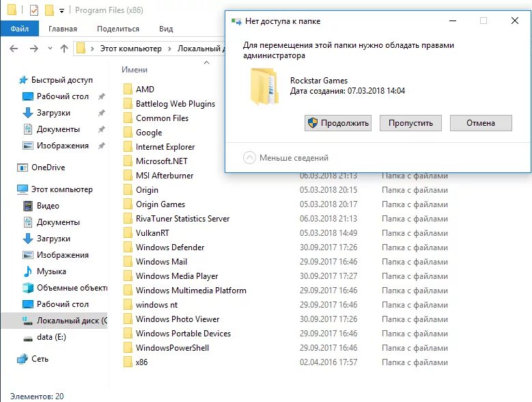532x402 pixels.
Task: Switch to the Главная ribbon tab
Action: point(63,29)
